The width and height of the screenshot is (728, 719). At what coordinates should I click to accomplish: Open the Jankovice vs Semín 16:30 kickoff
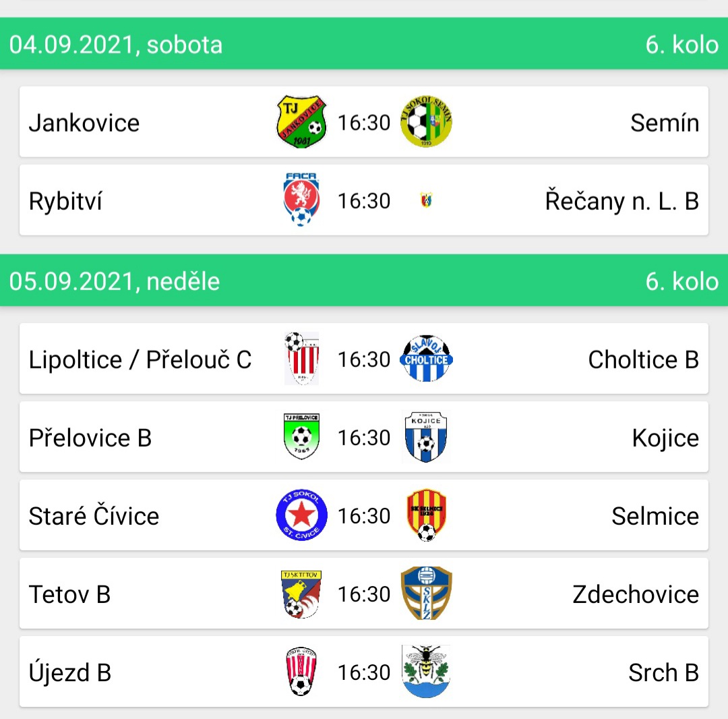[364, 123]
